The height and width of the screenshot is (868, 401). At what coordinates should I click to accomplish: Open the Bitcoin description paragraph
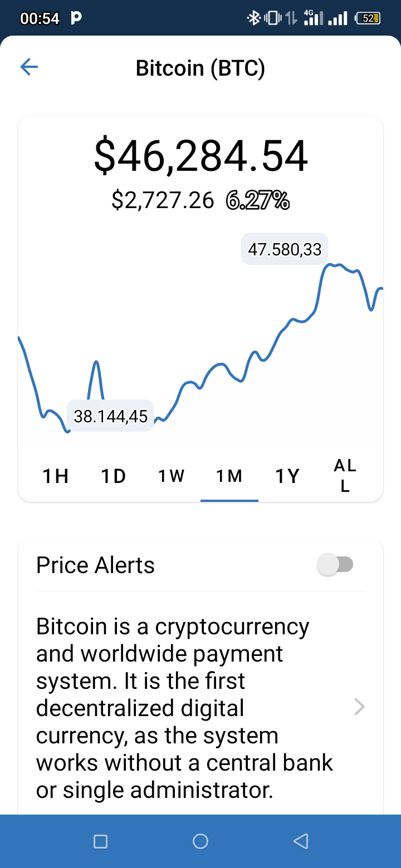pyautogui.click(x=184, y=708)
